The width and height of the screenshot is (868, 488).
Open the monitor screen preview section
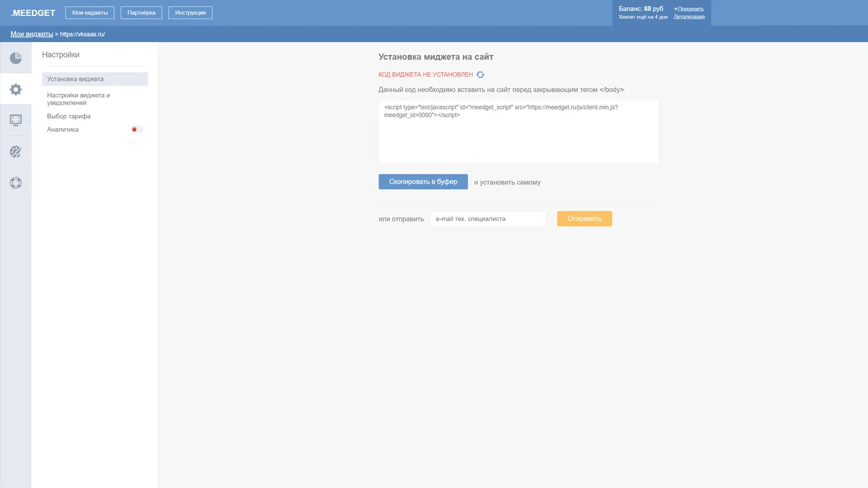[x=15, y=120]
